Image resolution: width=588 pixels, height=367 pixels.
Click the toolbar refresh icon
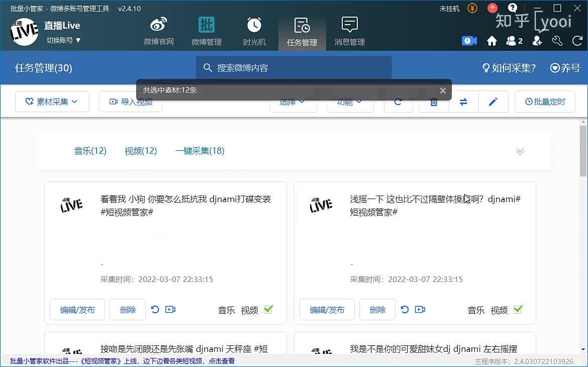click(x=398, y=102)
